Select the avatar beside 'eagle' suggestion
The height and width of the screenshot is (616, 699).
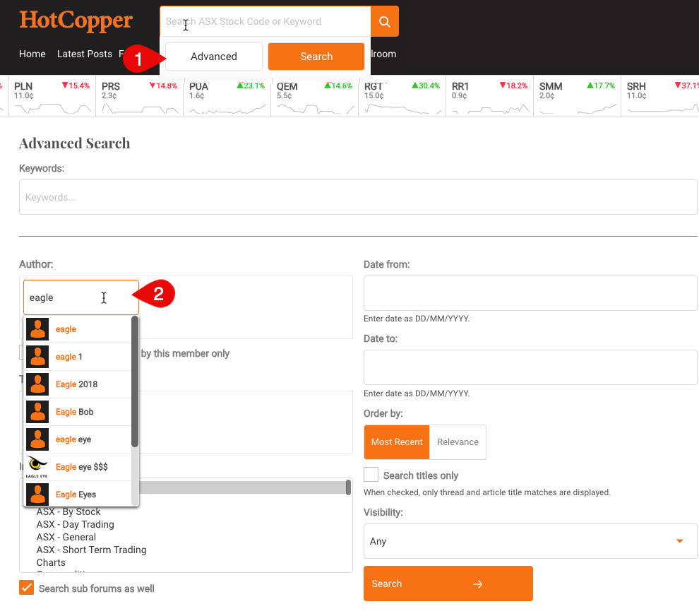click(x=37, y=329)
